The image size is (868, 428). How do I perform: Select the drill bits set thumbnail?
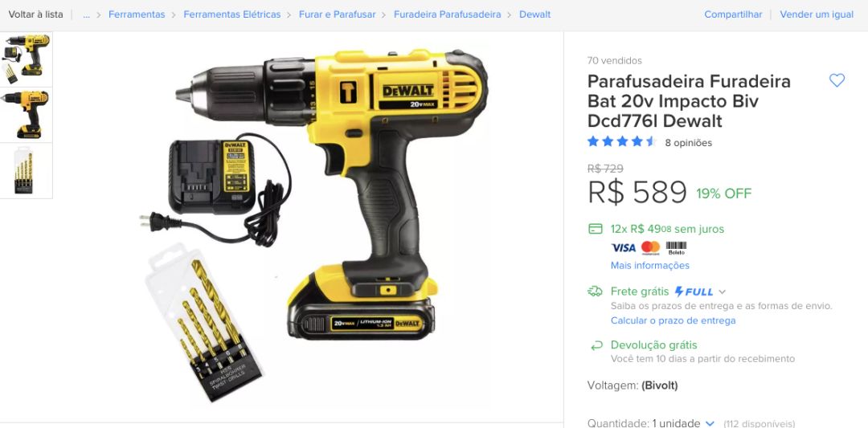(x=26, y=171)
